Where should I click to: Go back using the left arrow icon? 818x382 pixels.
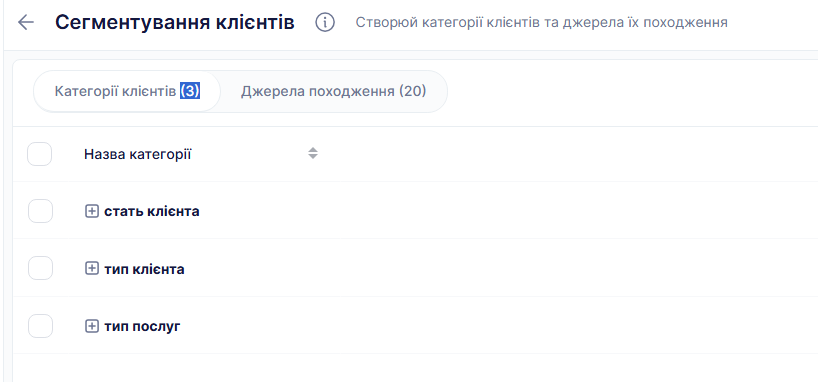point(25,22)
